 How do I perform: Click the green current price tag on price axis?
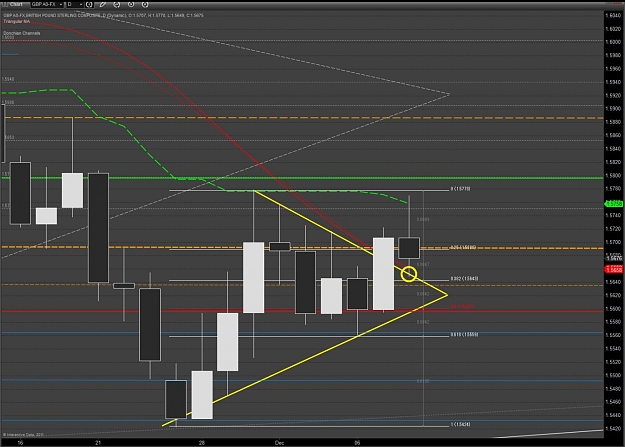pos(614,204)
